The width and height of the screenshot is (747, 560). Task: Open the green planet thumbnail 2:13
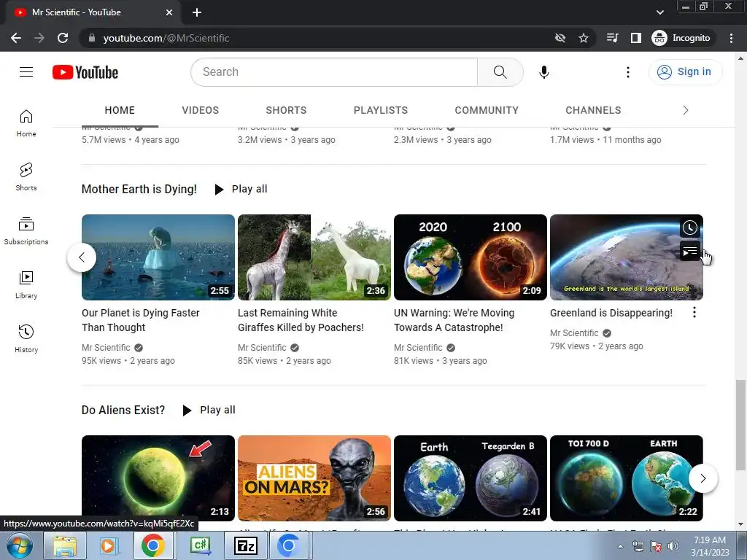158,478
